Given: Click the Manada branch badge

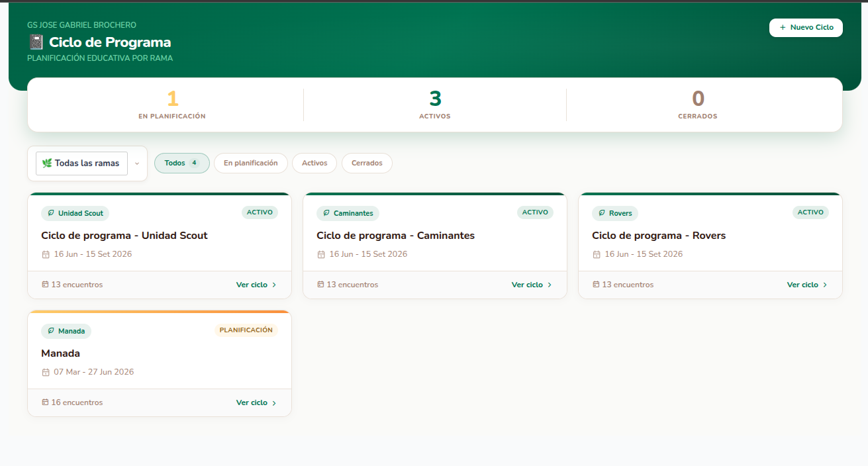Looking at the screenshot, I should 66,331.
